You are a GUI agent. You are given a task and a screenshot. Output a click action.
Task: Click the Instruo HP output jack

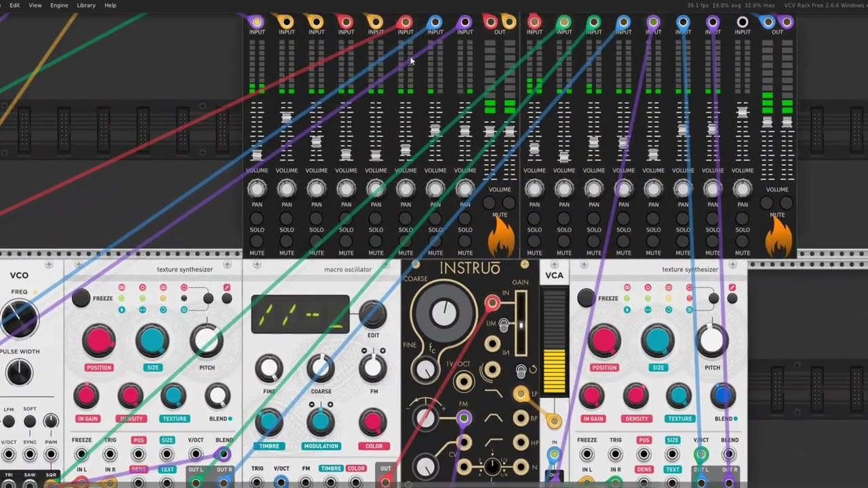point(521,442)
